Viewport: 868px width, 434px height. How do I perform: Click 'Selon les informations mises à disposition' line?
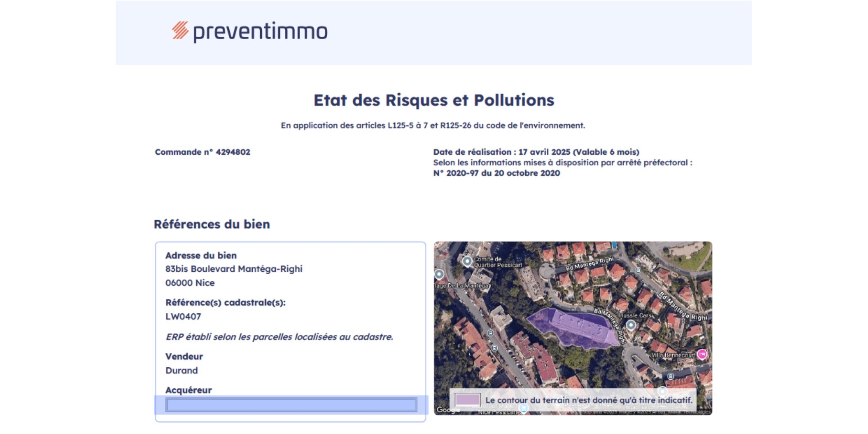tap(563, 163)
